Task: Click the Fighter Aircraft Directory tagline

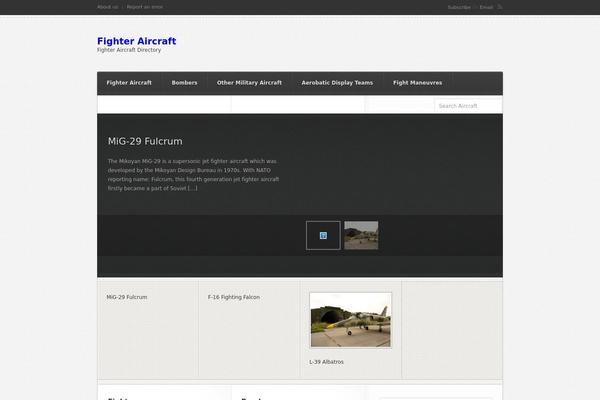Action: click(x=129, y=50)
